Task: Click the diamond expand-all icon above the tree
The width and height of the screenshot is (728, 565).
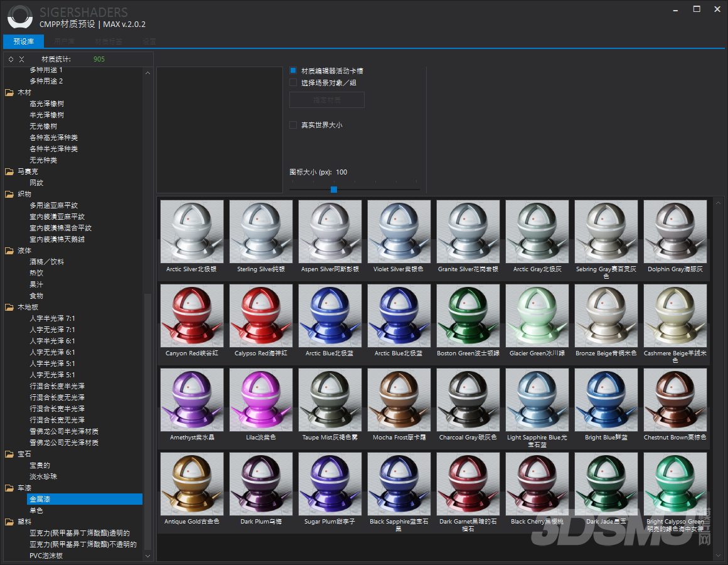Action: pos(11,59)
